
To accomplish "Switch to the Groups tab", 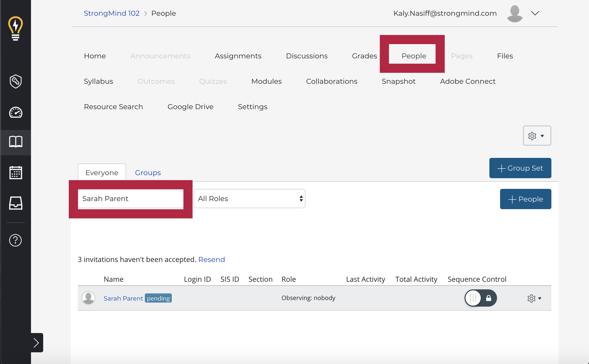I will click(148, 172).
